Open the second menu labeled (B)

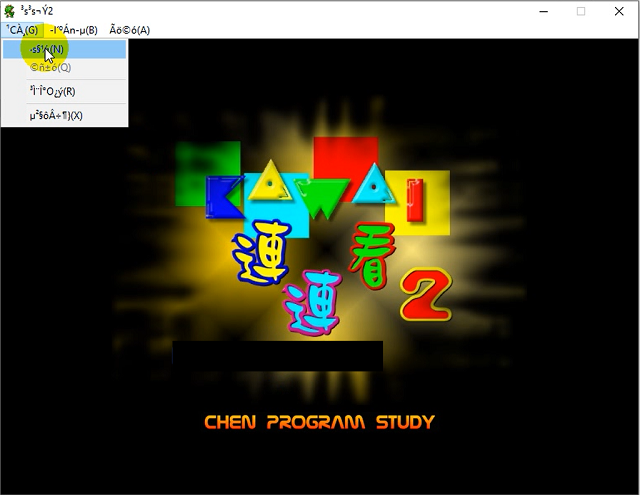point(73,30)
